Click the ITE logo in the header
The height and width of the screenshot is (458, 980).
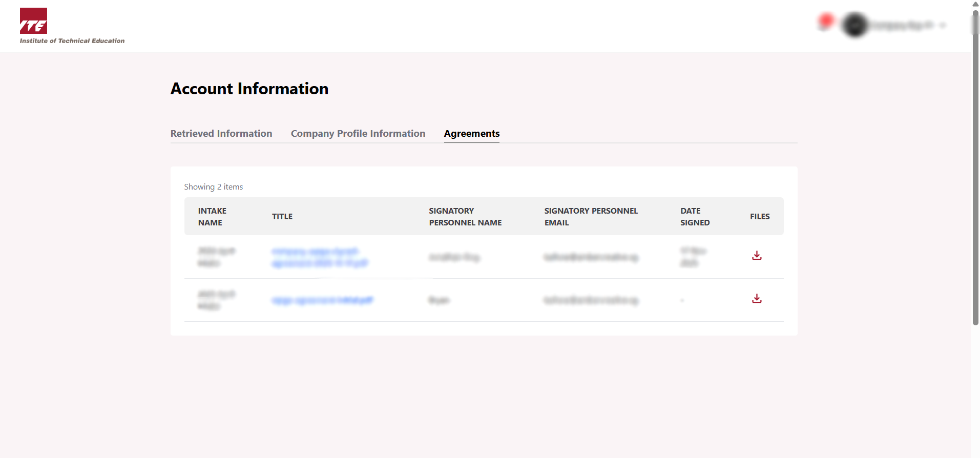coord(34,21)
